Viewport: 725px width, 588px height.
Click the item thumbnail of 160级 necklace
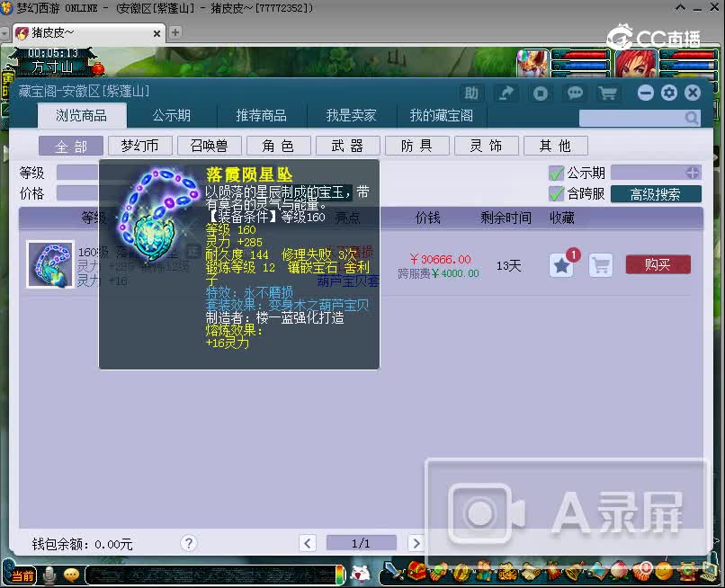pos(50,264)
